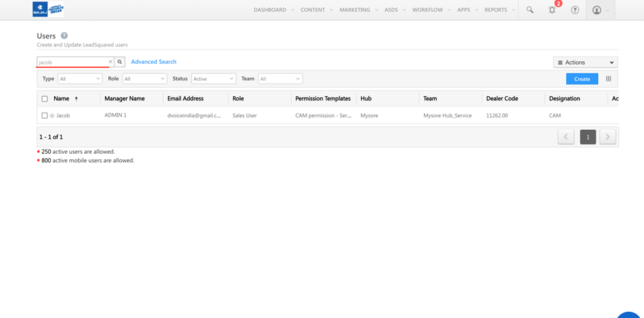
Task: Open the REPORTS menu
Action: [499, 10]
